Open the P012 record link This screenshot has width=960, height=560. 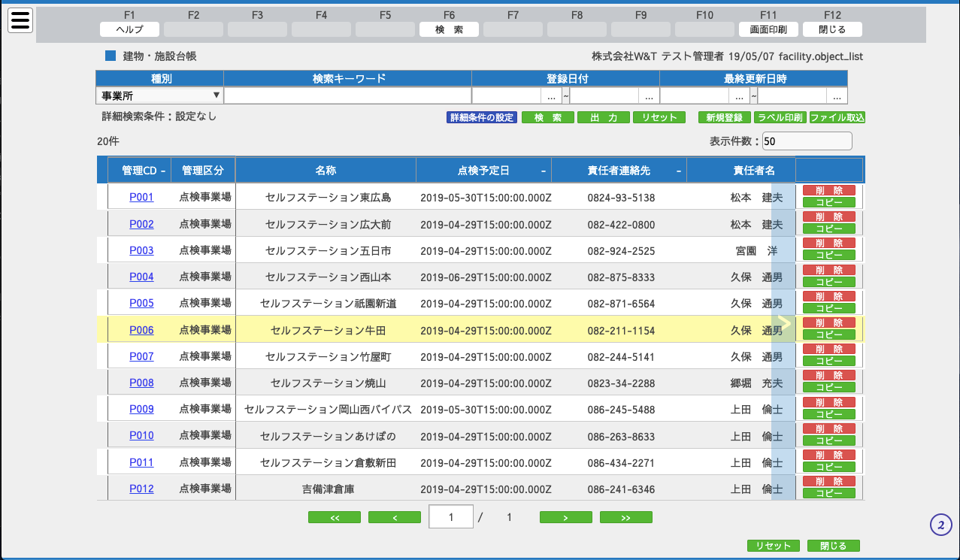(141, 489)
